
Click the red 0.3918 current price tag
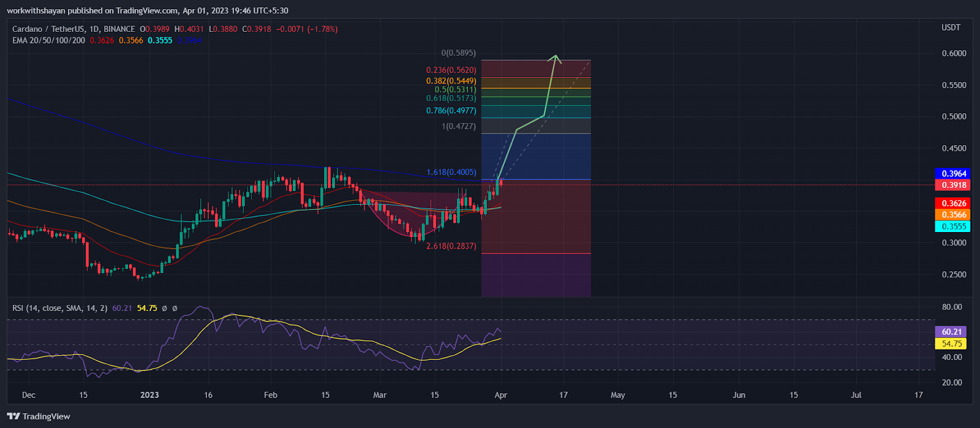(x=952, y=185)
